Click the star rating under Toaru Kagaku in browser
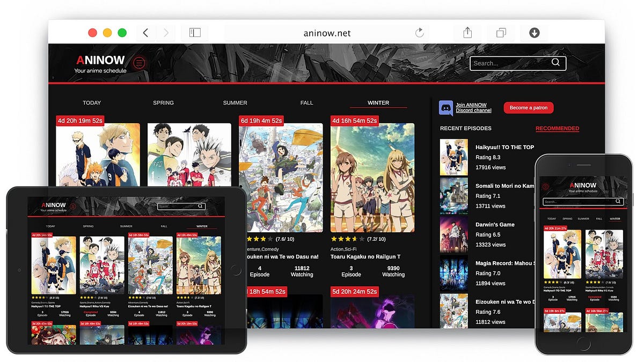The height and width of the screenshot is (362, 644). pyautogui.click(x=348, y=239)
